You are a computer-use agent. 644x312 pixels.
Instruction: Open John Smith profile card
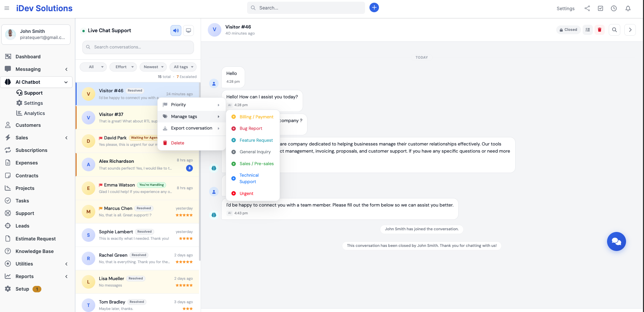(x=36, y=35)
